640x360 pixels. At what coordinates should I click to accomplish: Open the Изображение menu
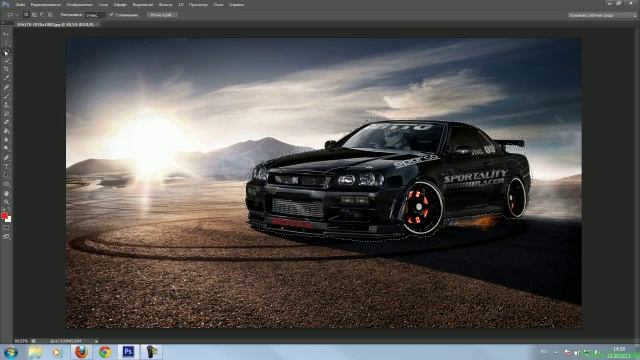point(79,4)
